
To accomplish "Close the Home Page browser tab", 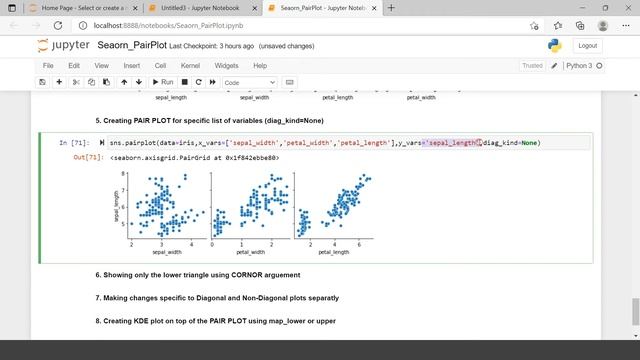I will [135, 8].
